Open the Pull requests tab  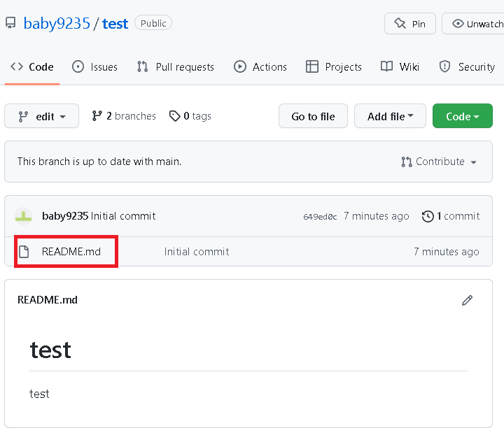pos(175,66)
